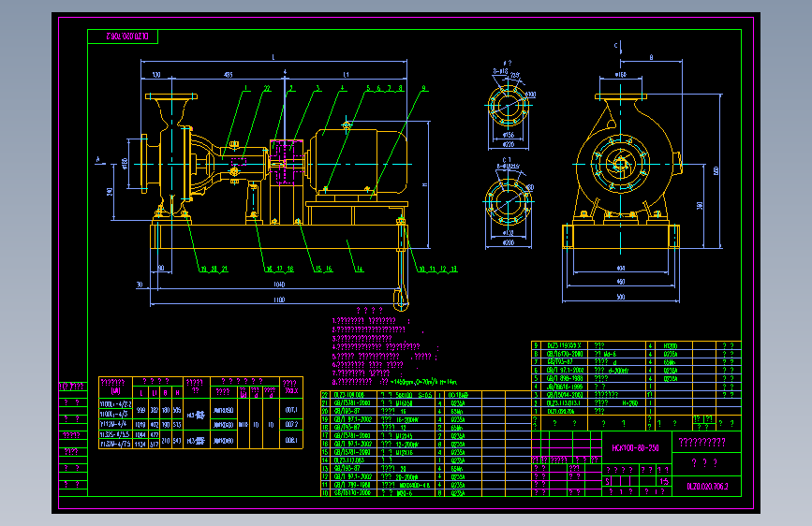Screen dimensions: 812x526
Task: Click the pump end view volute drawing
Action: (622, 171)
